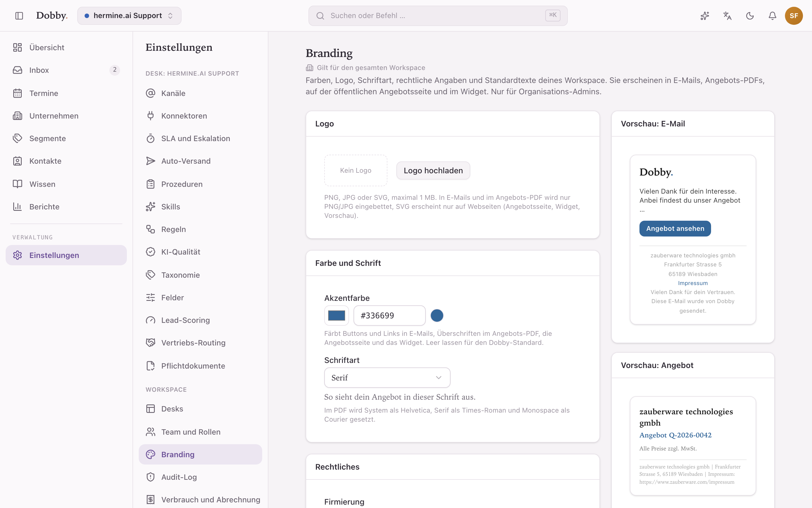Click the Taxonomie tags icon
This screenshot has width=812, height=508.
(151, 275)
